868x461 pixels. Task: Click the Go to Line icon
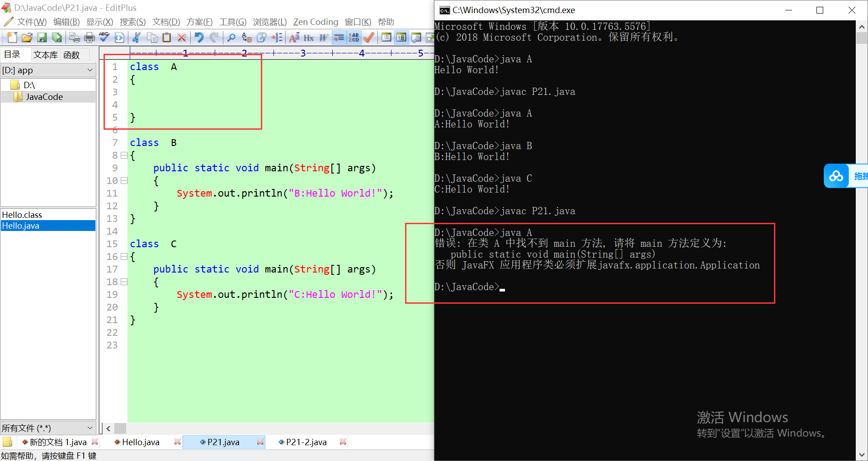pos(277,38)
